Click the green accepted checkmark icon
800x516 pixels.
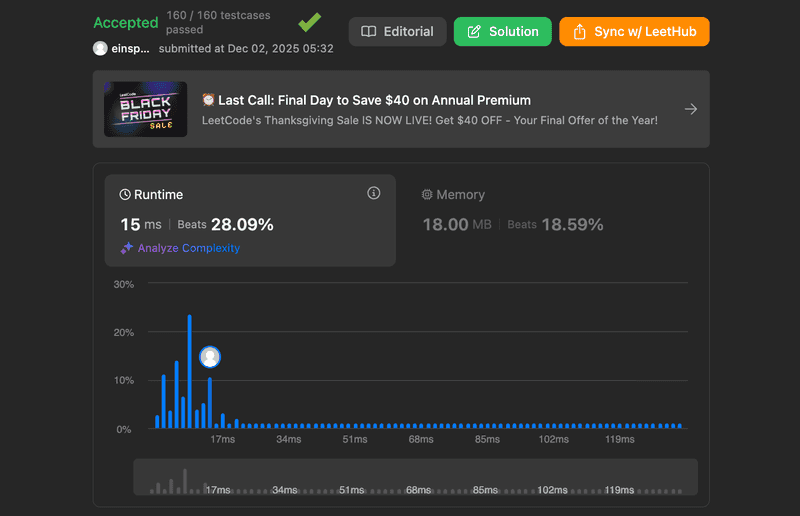[x=310, y=22]
